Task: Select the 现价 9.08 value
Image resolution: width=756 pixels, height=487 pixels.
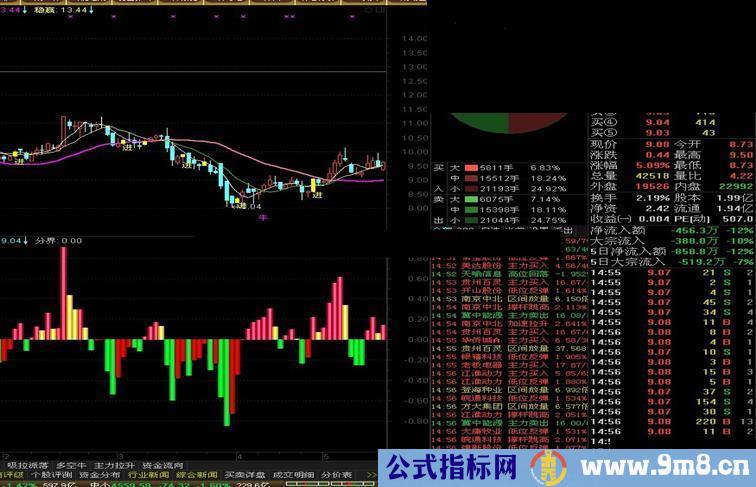Action: (657, 144)
